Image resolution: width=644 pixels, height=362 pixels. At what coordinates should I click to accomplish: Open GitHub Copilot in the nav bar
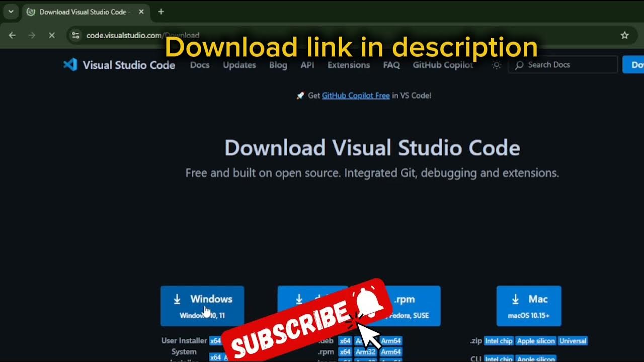click(x=443, y=65)
